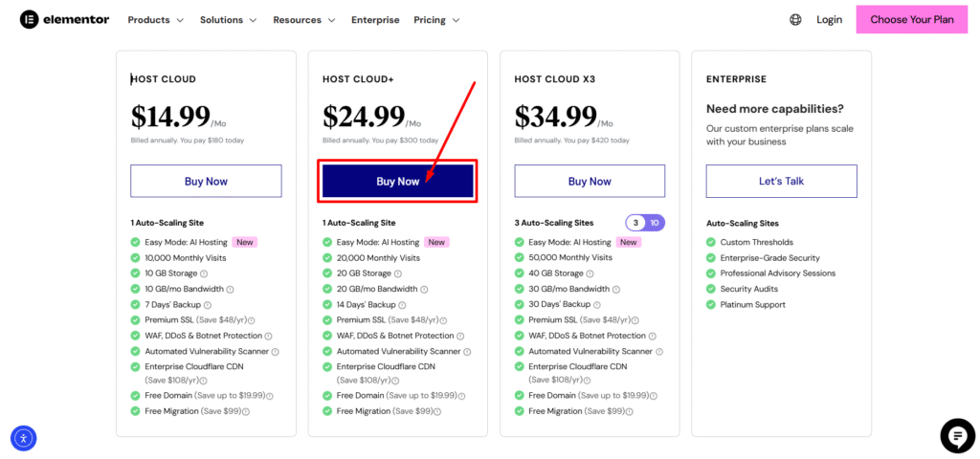Click info icon beside Host Cloud 10 GB Storage

[204, 273]
